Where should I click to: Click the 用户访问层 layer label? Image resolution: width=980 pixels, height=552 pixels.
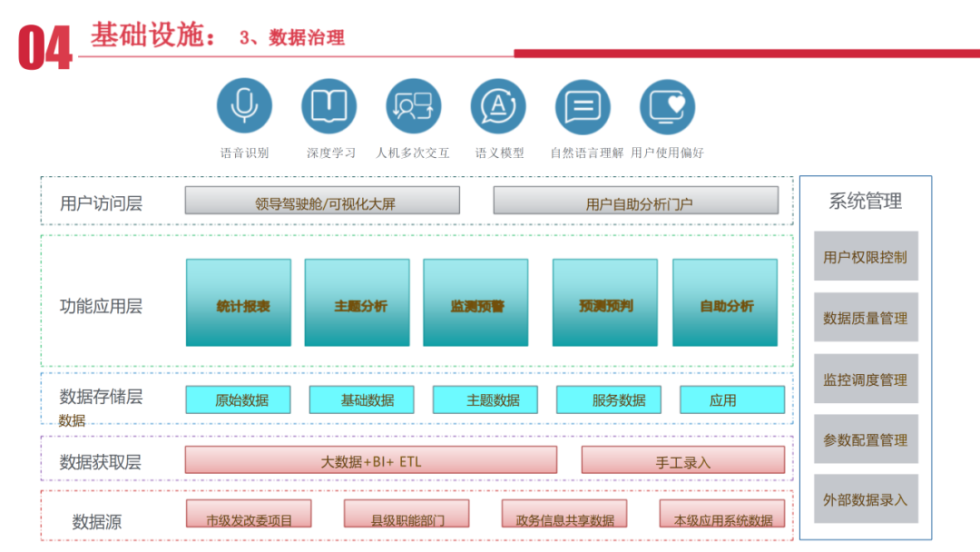(x=102, y=203)
